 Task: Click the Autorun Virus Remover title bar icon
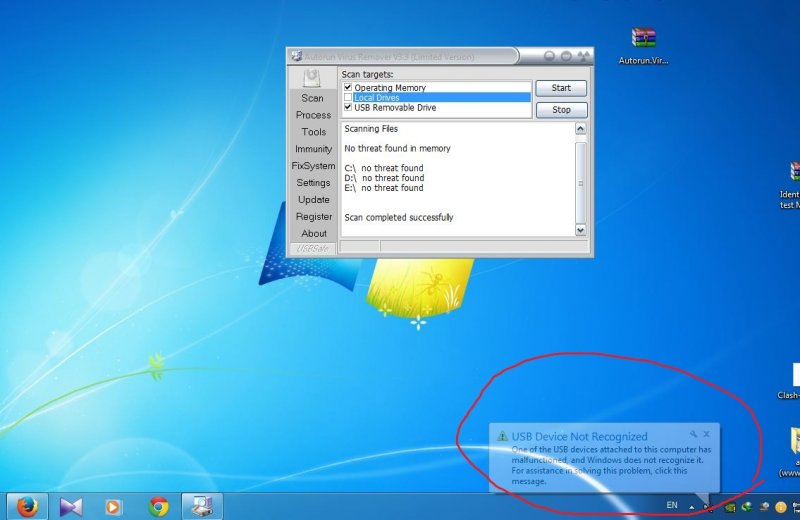(x=296, y=56)
